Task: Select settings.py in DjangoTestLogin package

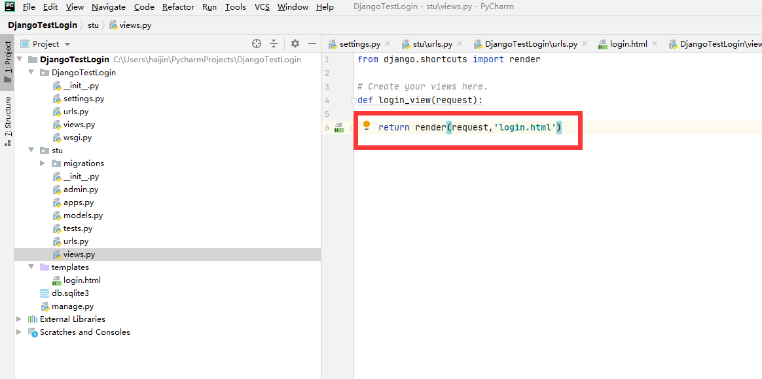Action: (84, 99)
